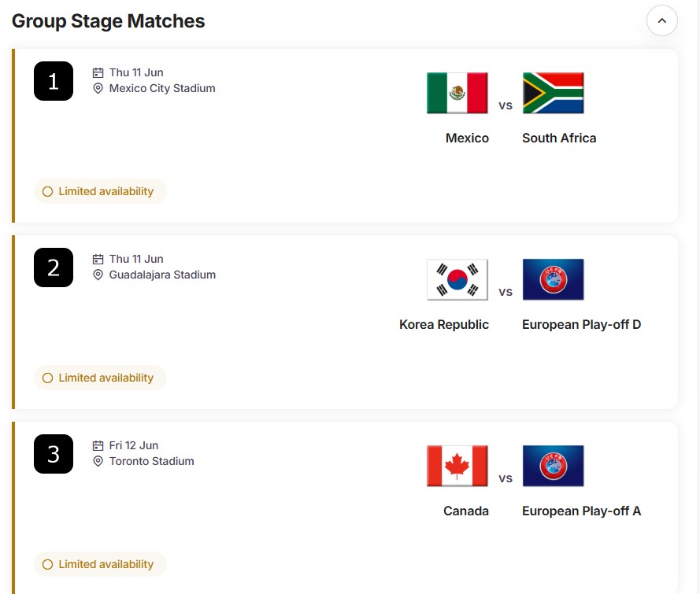Click the European Play-off A UEFA logo

[x=553, y=466]
